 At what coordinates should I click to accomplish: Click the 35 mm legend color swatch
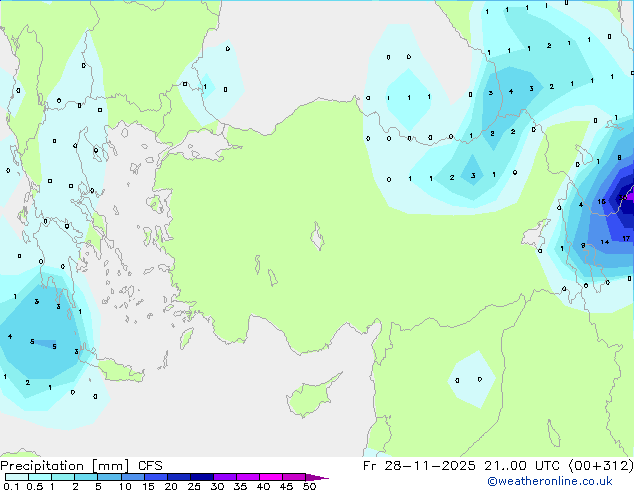point(248,477)
